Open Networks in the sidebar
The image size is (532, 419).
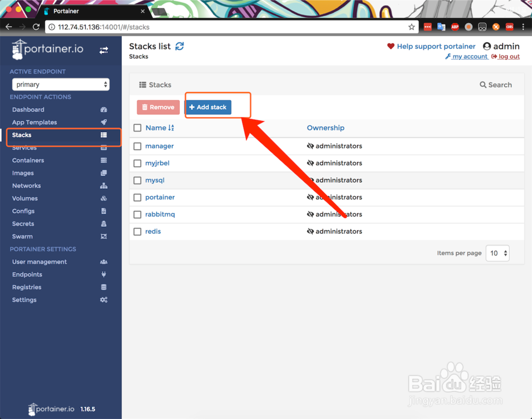pyautogui.click(x=27, y=186)
